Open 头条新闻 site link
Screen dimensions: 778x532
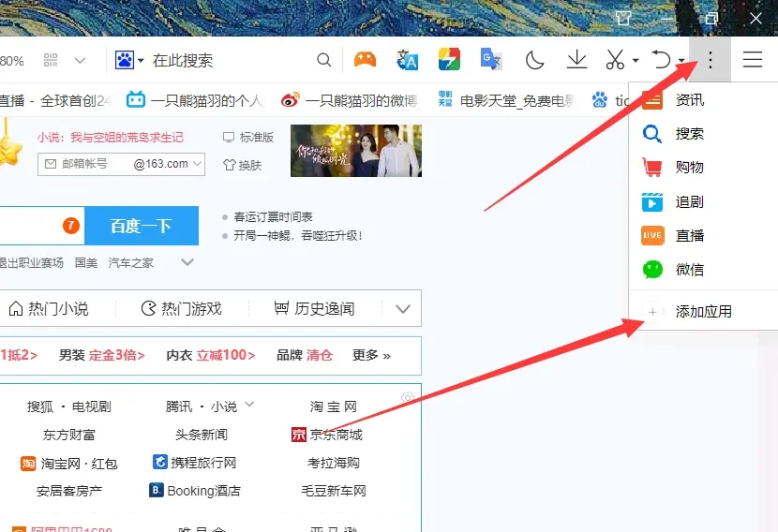click(x=201, y=435)
